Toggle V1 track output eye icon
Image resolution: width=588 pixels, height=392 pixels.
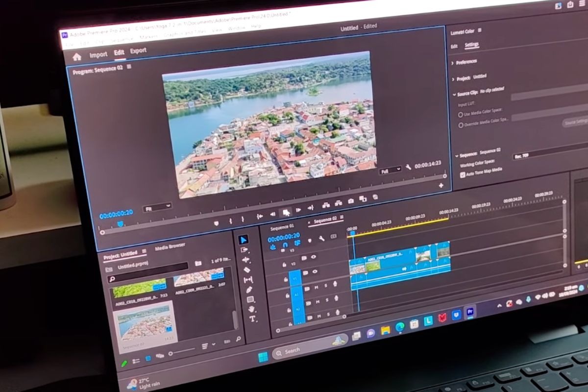point(315,272)
